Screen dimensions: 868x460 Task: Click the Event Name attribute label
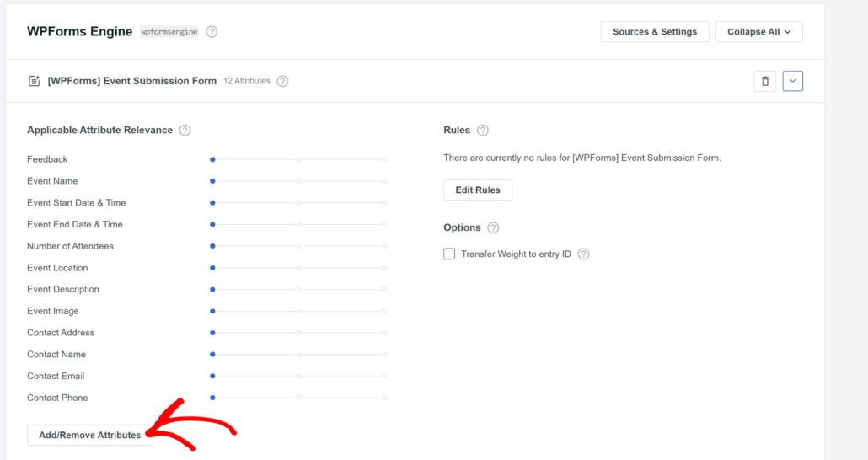pos(52,181)
